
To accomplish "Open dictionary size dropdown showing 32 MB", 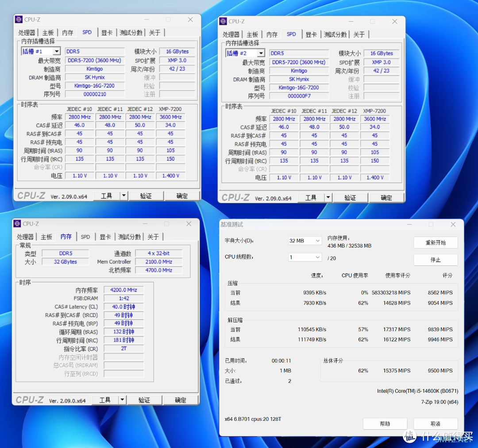I will pyautogui.click(x=305, y=241).
